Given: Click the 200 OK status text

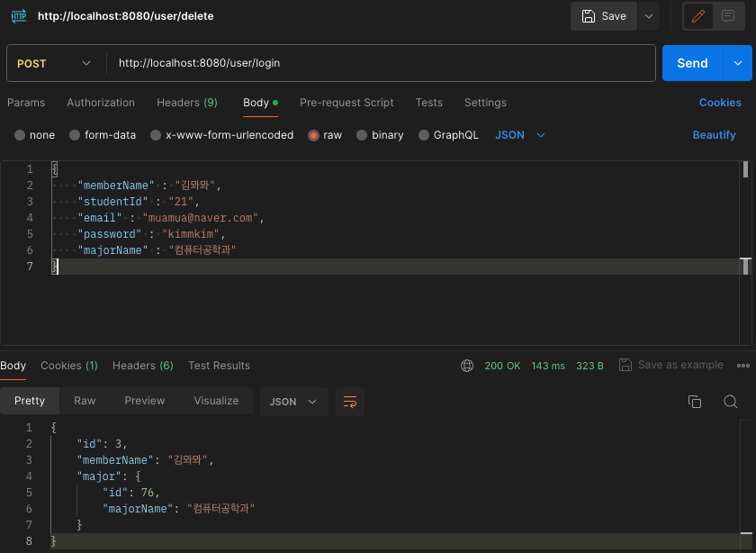Looking at the screenshot, I should coord(502,366).
